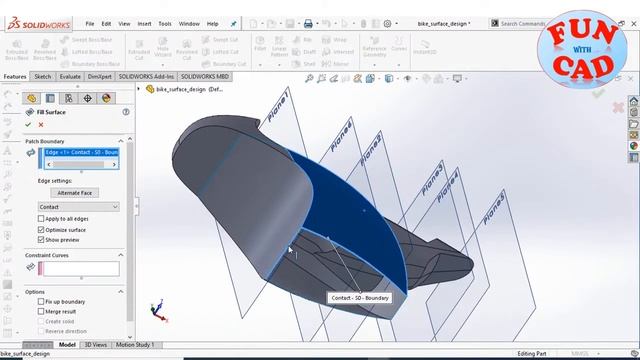Enable Apply to all edges checkbox

[41, 219]
